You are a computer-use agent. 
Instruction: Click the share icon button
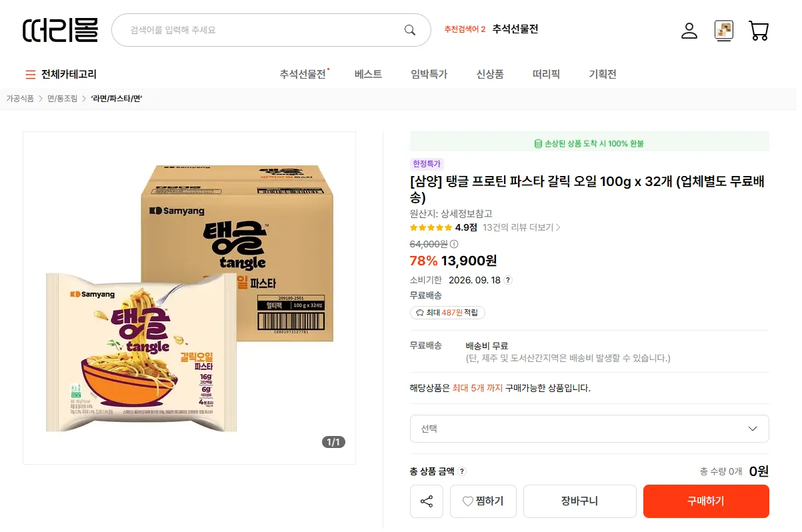427,501
